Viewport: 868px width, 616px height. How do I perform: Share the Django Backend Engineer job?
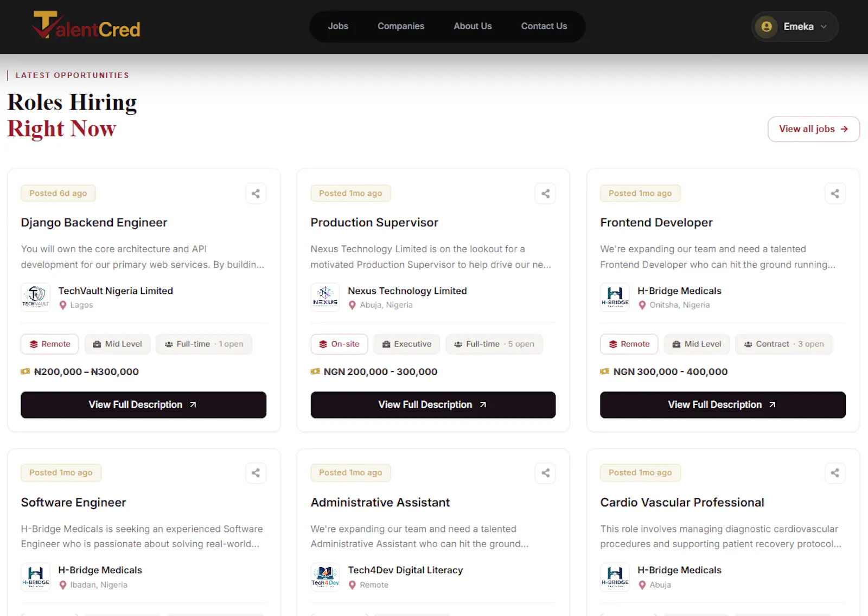[256, 194]
